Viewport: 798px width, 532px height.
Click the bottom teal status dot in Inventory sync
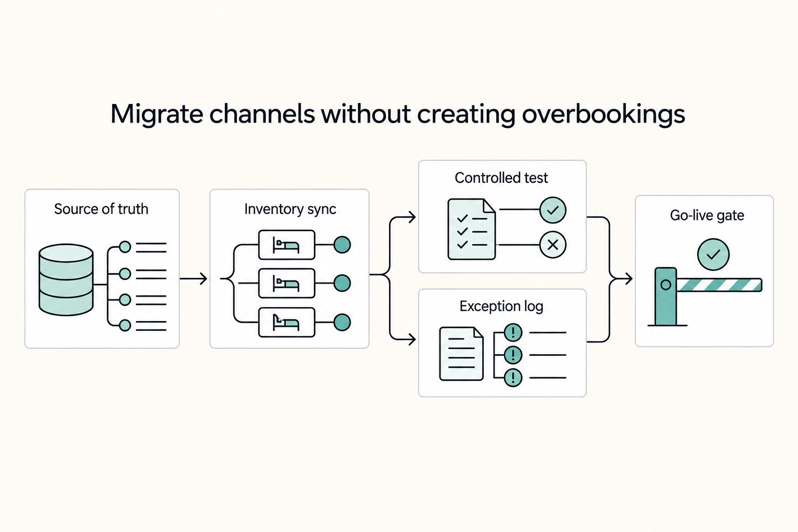coord(342,322)
